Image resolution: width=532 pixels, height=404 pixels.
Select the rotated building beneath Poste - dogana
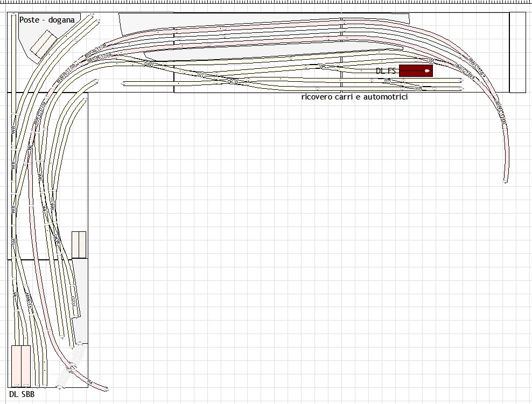coord(43,43)
